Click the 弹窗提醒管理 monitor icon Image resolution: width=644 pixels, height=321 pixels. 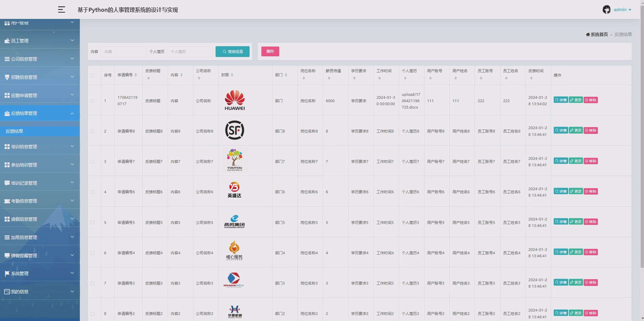coord(7,255)
